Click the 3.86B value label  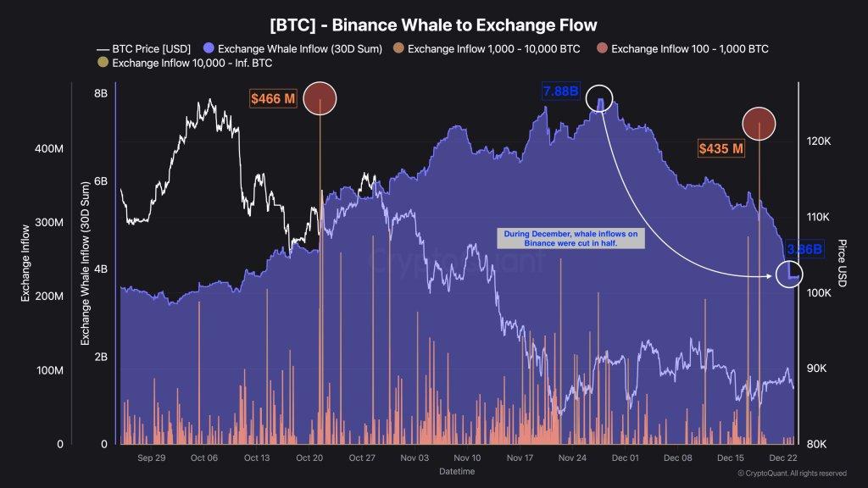tap(804, 250)
